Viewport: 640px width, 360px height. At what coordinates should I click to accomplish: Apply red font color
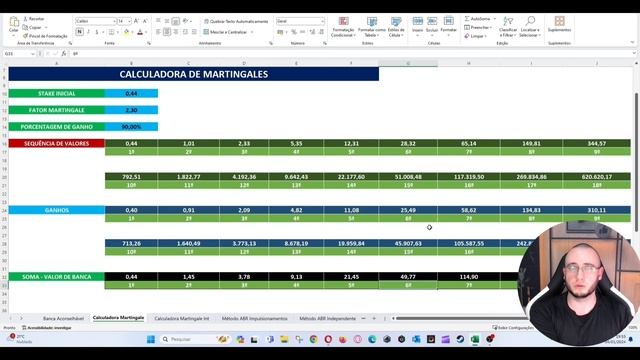[140, 32]
